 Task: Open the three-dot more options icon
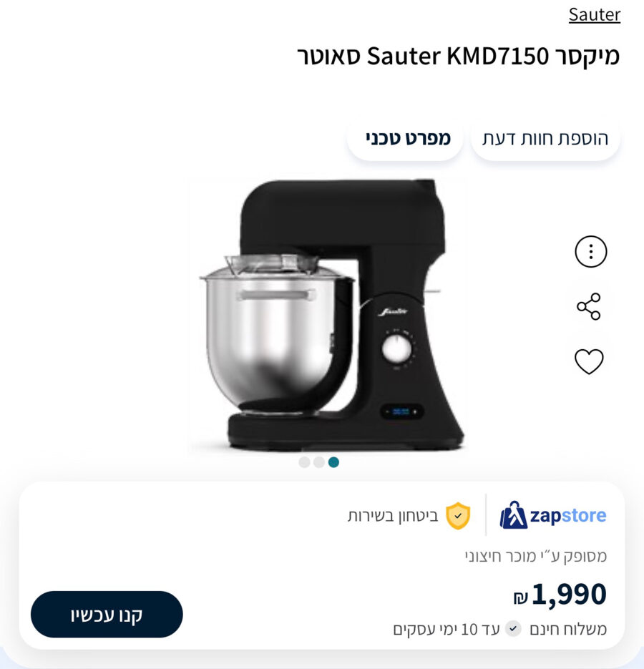click(590, 251)
